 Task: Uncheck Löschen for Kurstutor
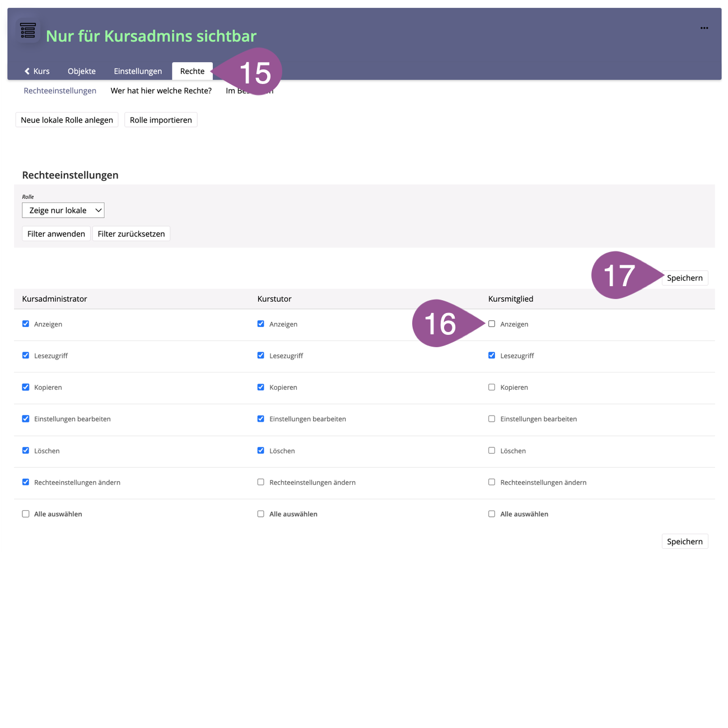pyautogui.click(x=261, y=451)
